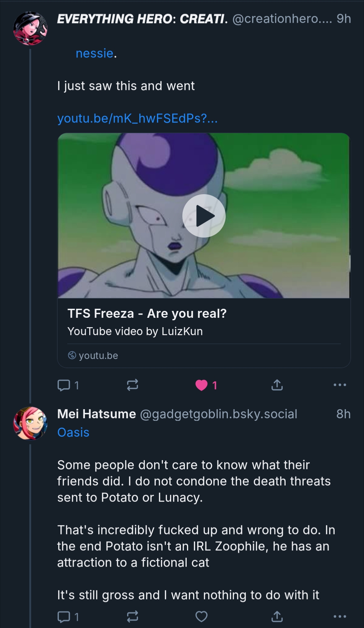
Task: Open the EVERYTHING HERO: CREATI. display name
Action: 142,19
